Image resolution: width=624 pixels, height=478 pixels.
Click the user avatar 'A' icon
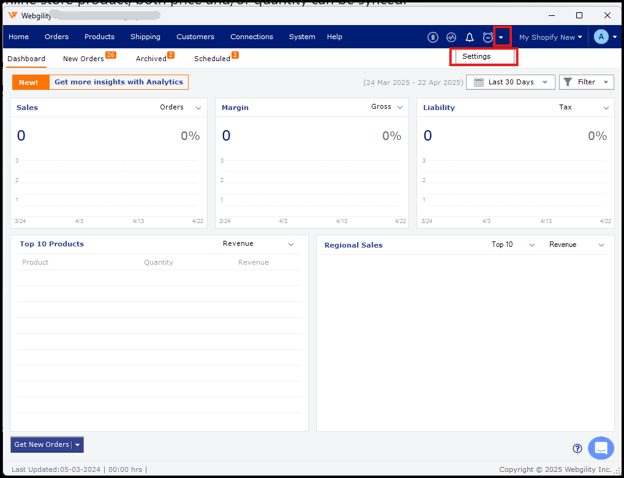click(x=601, y=37)
